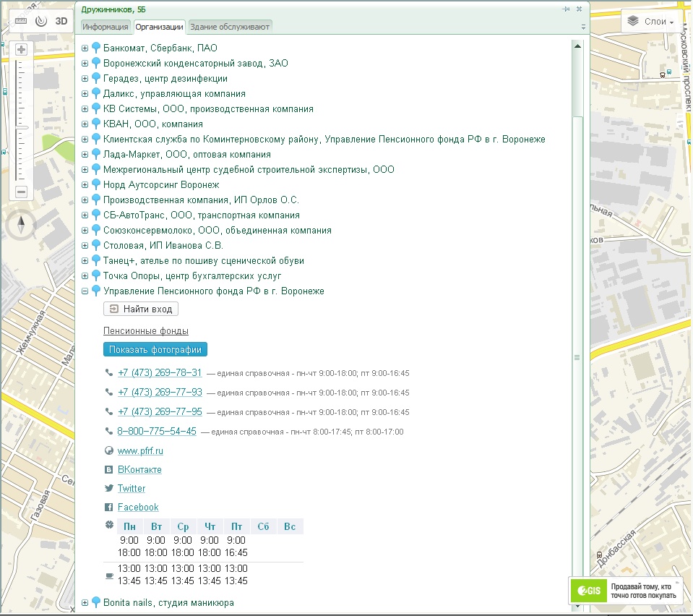Screen dimensions: 693x616
Task: Click map pin icon for КВАН, ООО
Action: 96,124
